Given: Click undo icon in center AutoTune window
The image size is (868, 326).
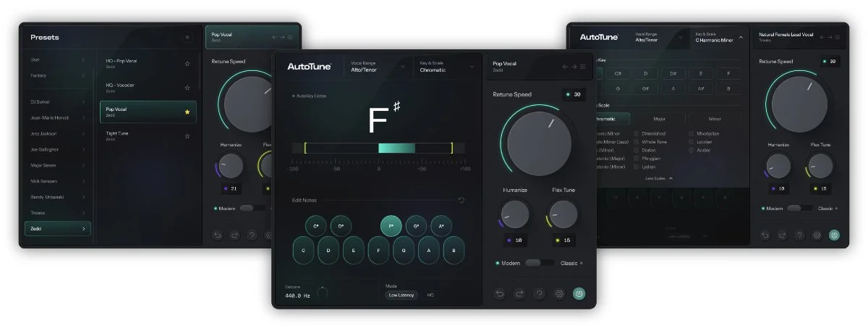Looking at the screenshot, I should point(500,293).
